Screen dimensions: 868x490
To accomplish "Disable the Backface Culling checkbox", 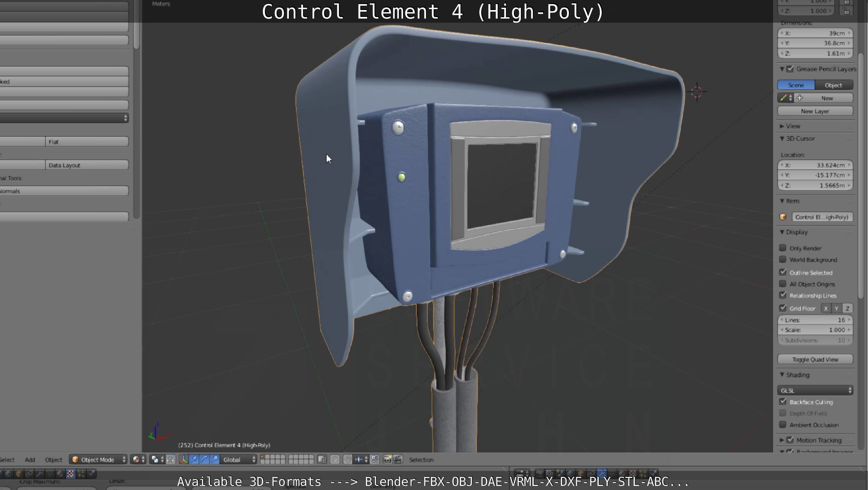I will pyautogui.click(x=783, y=402).
